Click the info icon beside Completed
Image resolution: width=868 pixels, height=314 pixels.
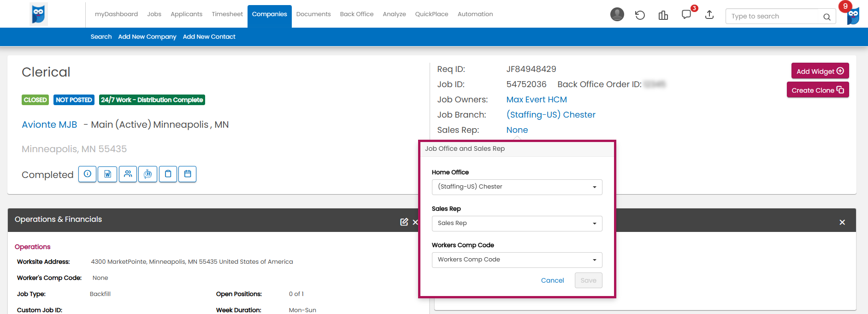(88, 174)
